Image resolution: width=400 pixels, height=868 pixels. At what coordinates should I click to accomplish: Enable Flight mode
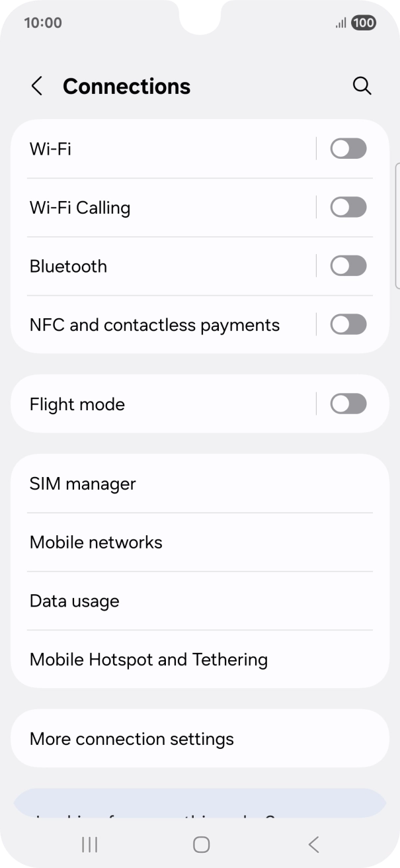(x=348, y=404)
